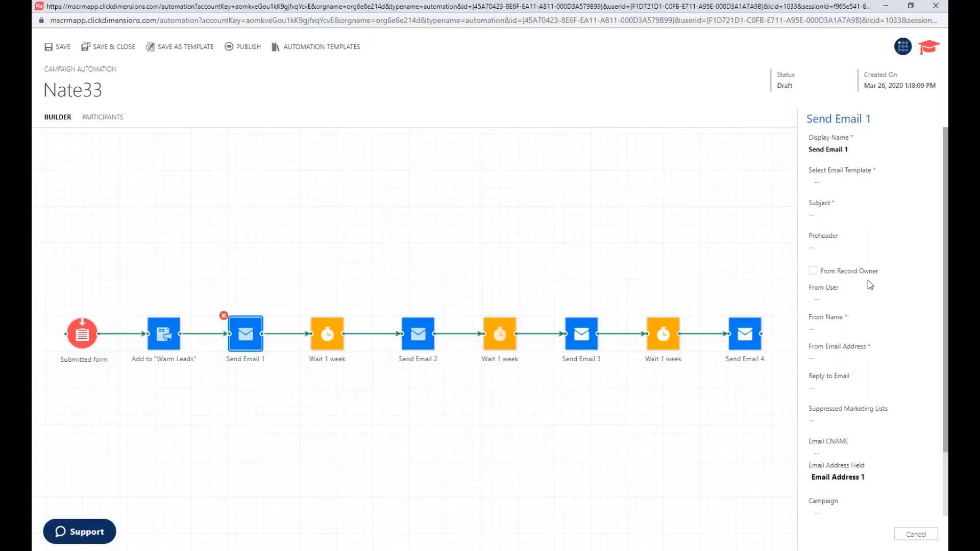Open the training graduation cap icon
The image size is (980, 551).
point(928,46)
